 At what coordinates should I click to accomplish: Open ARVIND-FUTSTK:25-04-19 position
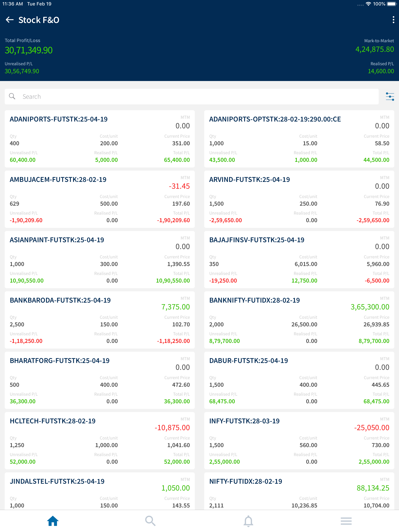click(299, 199)
